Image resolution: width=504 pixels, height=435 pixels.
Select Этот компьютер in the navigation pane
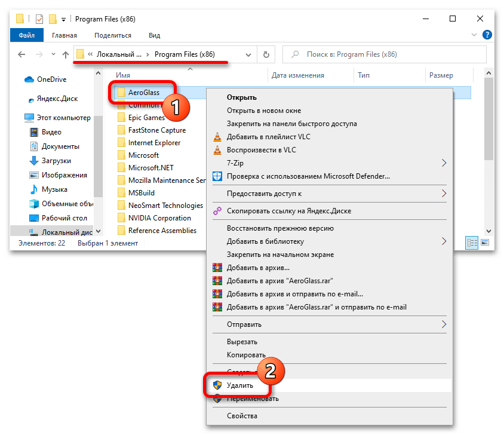point(57,118)
